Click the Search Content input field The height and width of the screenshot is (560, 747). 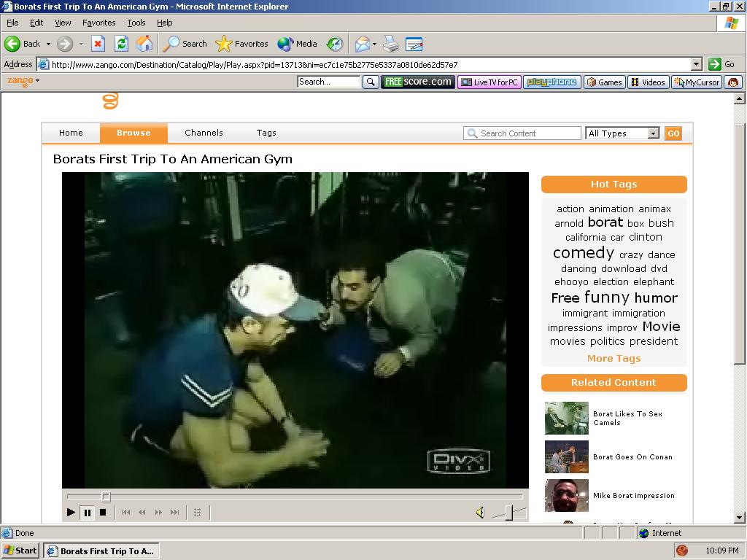522,133
